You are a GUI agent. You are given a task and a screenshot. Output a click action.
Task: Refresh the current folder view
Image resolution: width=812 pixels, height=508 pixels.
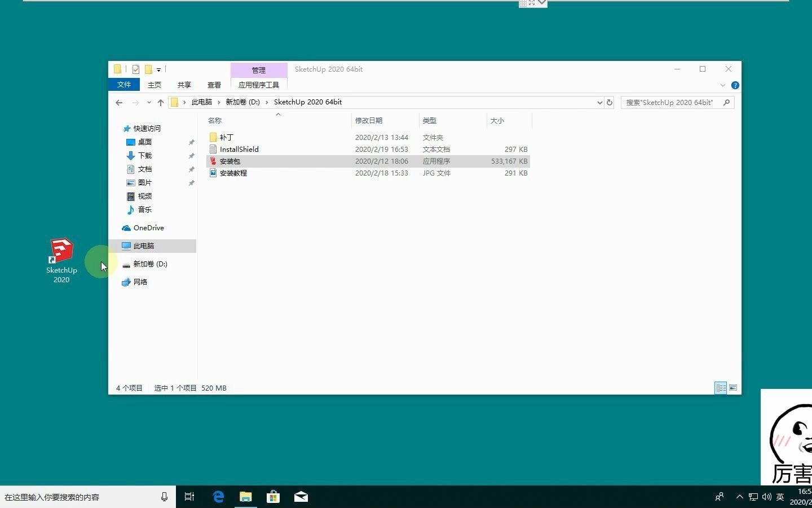[x=610, y=102]
